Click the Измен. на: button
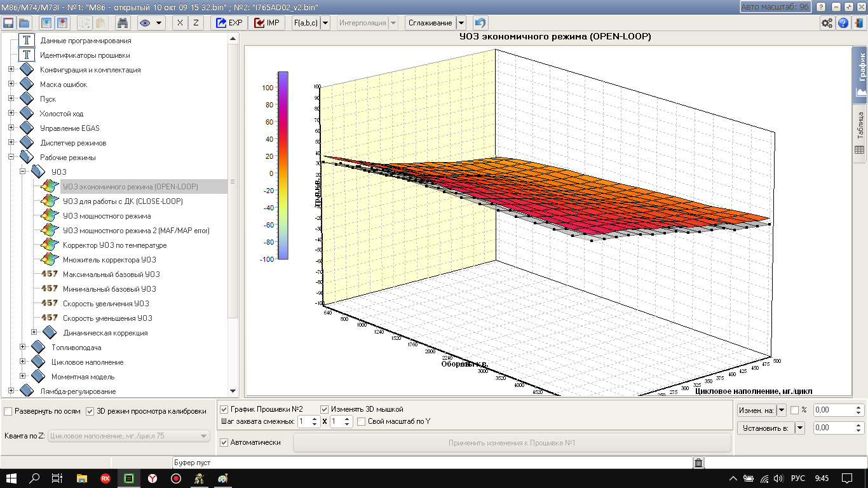 click(x=756, y=410)
